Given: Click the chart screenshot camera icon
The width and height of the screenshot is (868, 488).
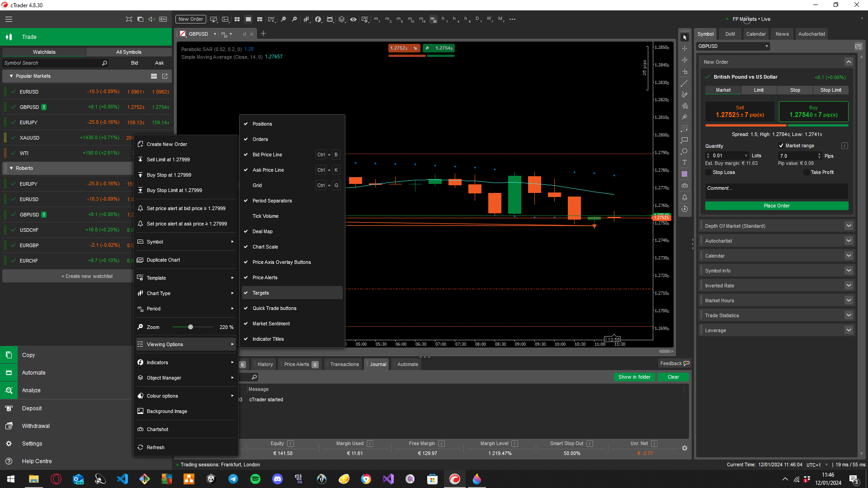Looking at the screenshot, I should click(684, 186).
